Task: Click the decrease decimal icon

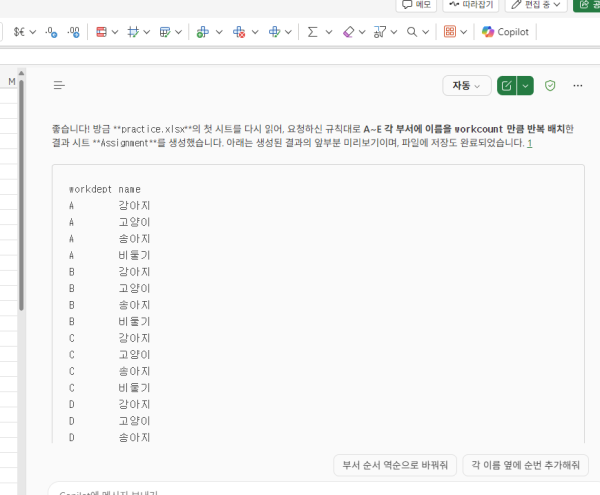Action: [x=73, y=32]
